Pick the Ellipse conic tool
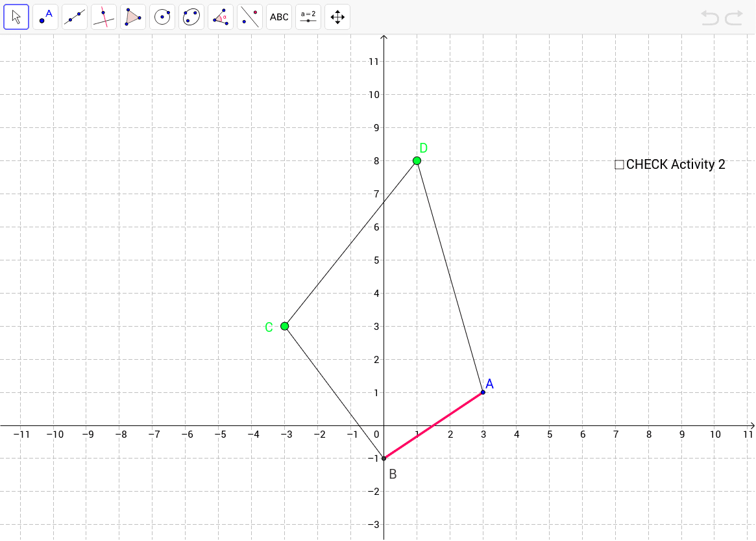Viewport: 756px width, 541px height. pos(191,17)
